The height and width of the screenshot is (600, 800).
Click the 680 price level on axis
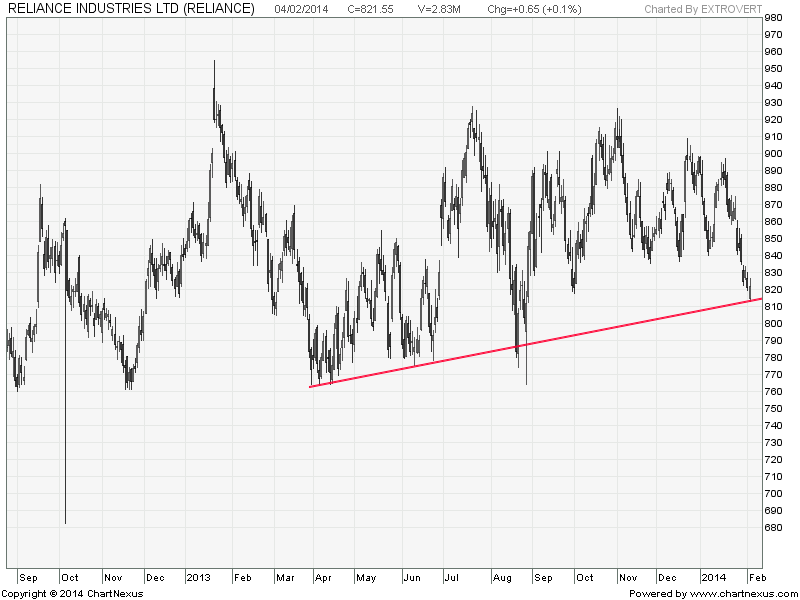pos(772,528)
